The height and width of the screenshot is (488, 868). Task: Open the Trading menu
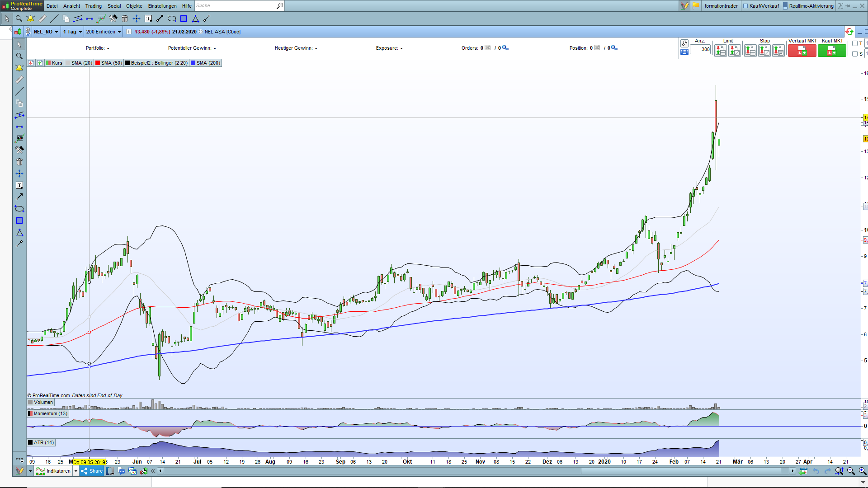pos(93,6)
